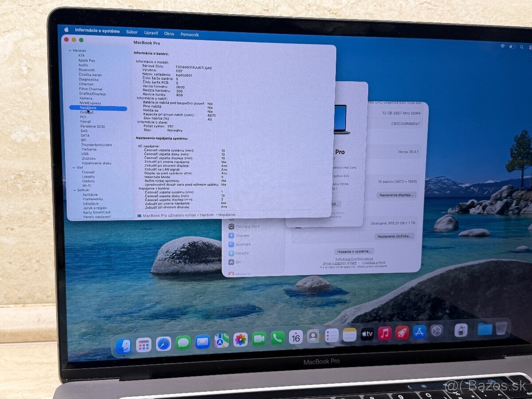Open Informácie o systéme menu
532x399 pixels.
pos(97,31)
